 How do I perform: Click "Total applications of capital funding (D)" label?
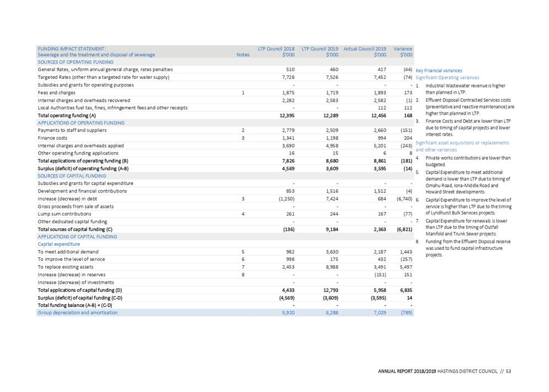tap(80, 290)
